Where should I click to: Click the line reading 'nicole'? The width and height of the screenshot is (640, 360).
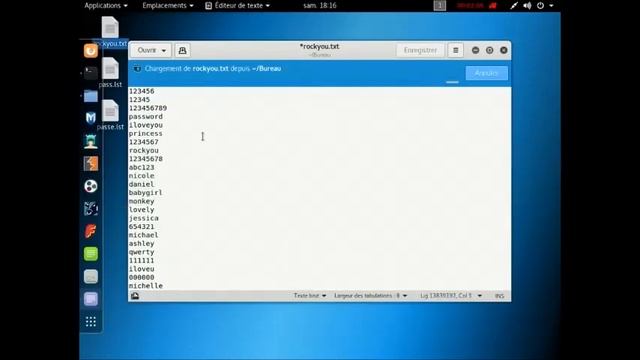pos(142,176)
